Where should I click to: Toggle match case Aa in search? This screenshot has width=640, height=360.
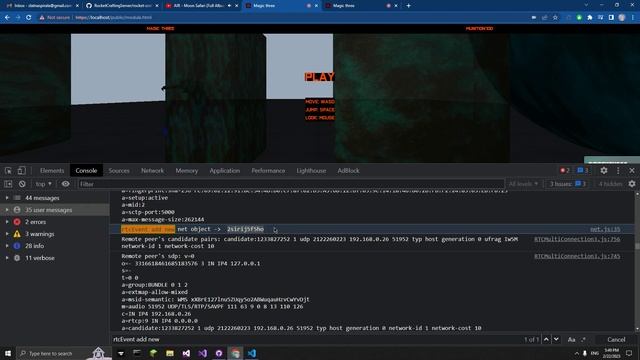[x=571, y=340]
